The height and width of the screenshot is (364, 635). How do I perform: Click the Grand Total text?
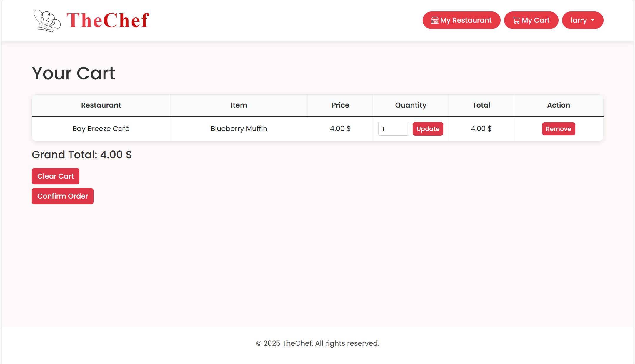pyautogui.click(x=82, y=155)
